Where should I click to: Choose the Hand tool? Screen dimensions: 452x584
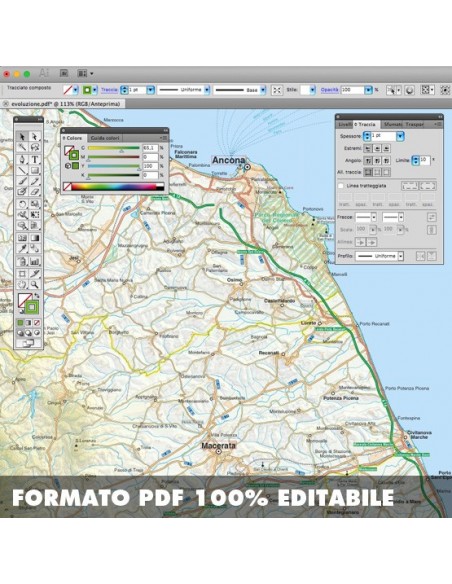point(22,285)
